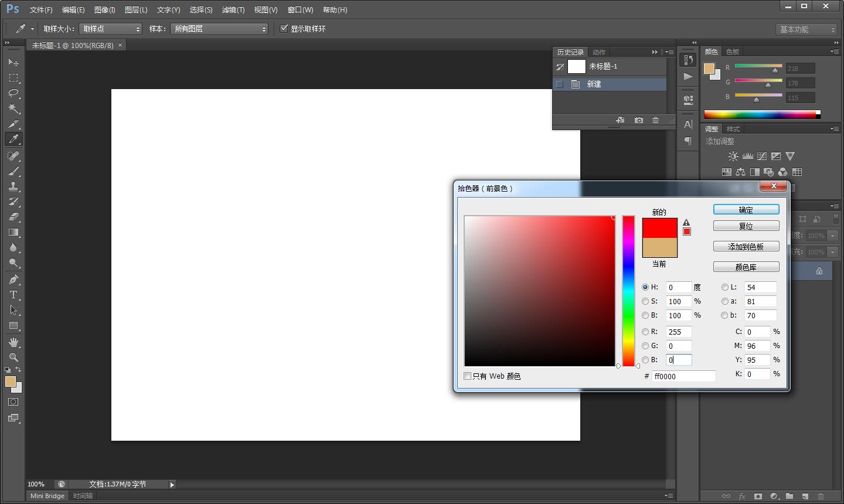Select the R red radio button
844x504 pixels.
click(x=645, y=332)
